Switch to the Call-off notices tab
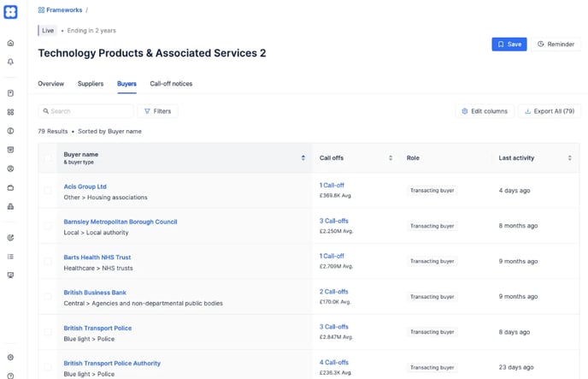 pyautogui.click(x=171, y=84)
